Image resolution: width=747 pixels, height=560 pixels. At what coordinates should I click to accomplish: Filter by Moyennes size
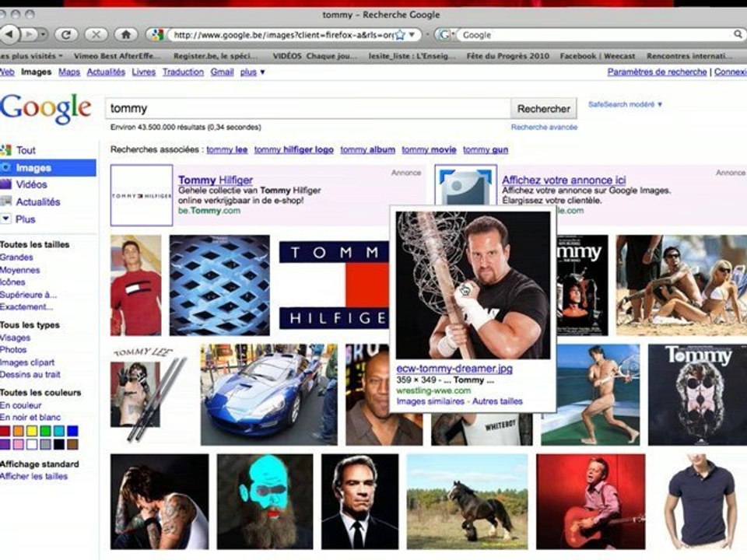coord(20,270)
